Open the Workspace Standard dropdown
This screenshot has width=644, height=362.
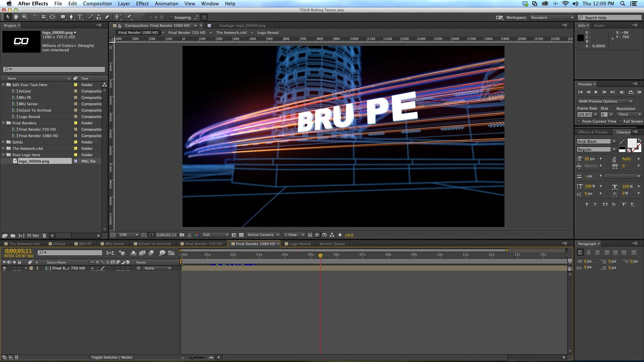coord(552,17)
